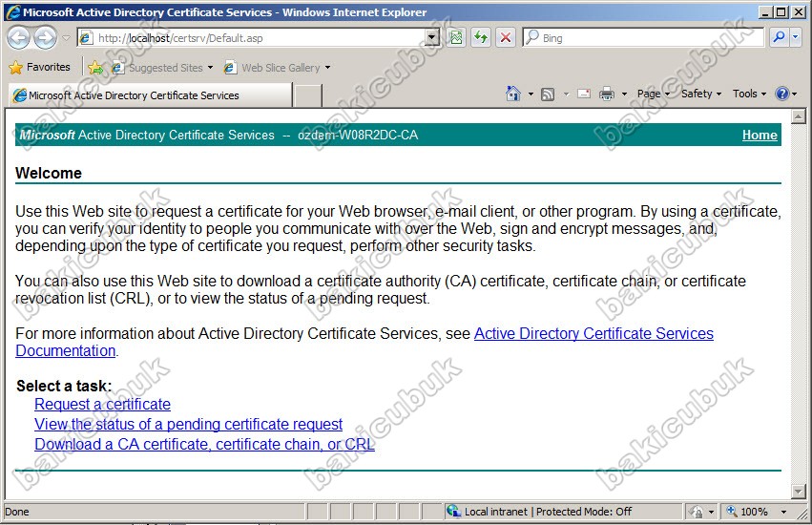Viewport: 812px width, 525px height.
Task: Stop loading with the red X icon
Action: point(506,38)
